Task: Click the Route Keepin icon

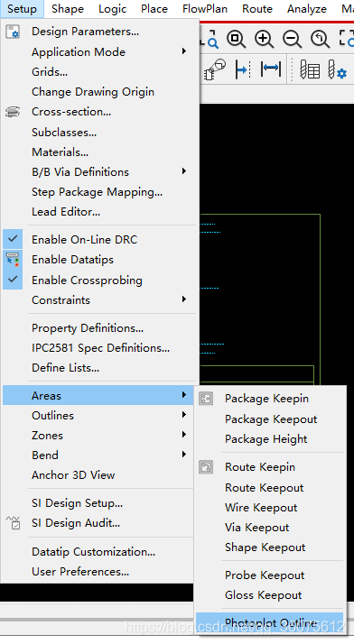Action: click(x=206, y=467)
